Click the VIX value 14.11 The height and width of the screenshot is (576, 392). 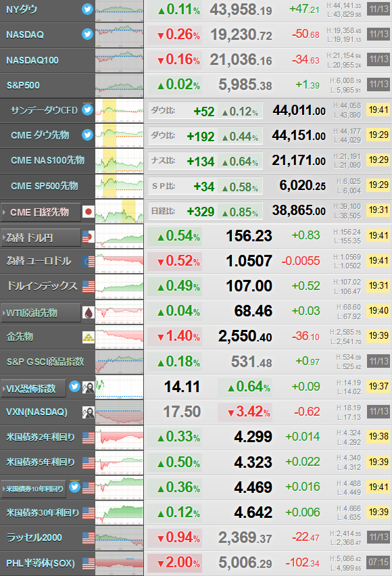coord(182,387)
